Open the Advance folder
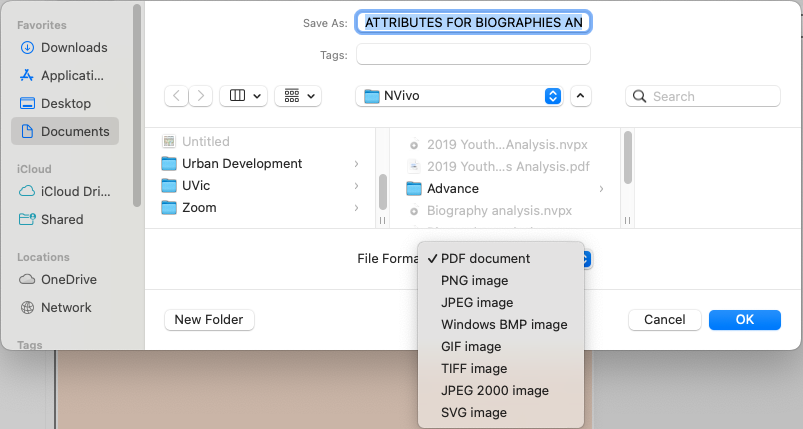Screen dimensions: 803x429 tap(452, 188)
